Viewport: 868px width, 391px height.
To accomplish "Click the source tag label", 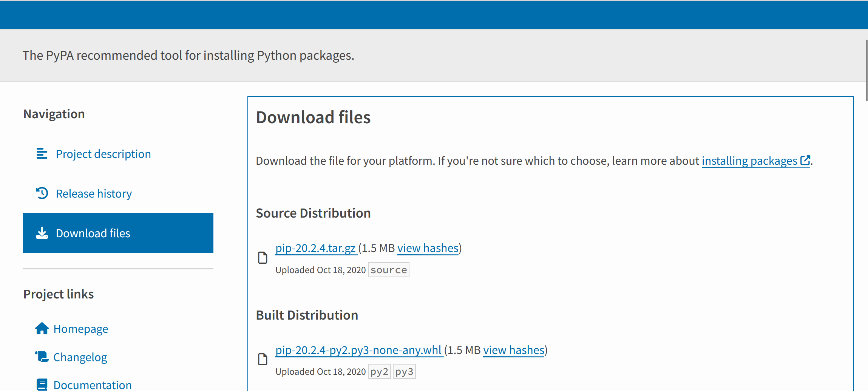I will (x=389, y=270).
